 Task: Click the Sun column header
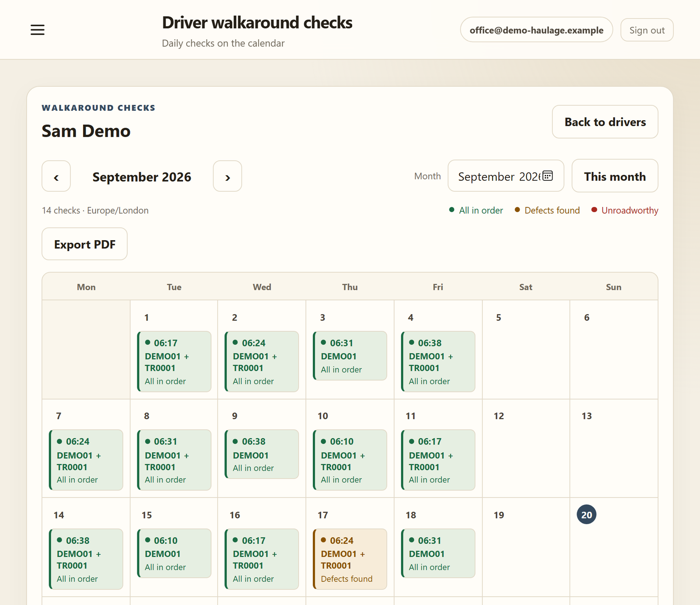(x=614, y=287)
